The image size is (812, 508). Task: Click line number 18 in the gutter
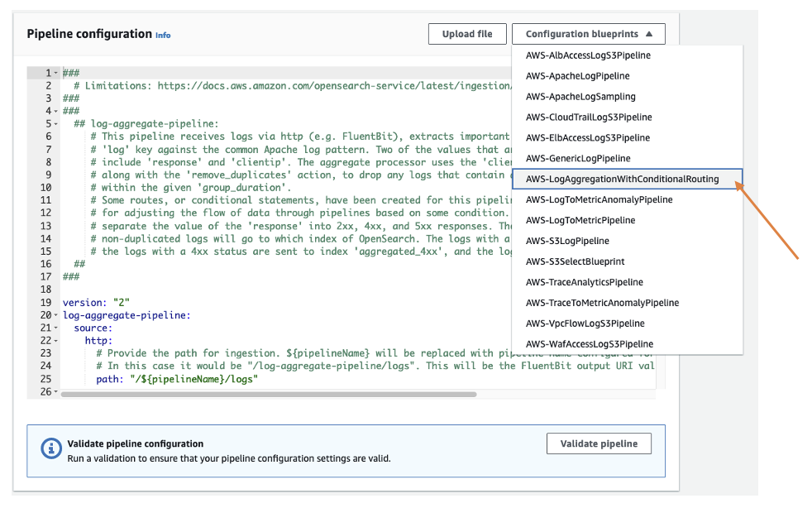click(x=45, y=290)
